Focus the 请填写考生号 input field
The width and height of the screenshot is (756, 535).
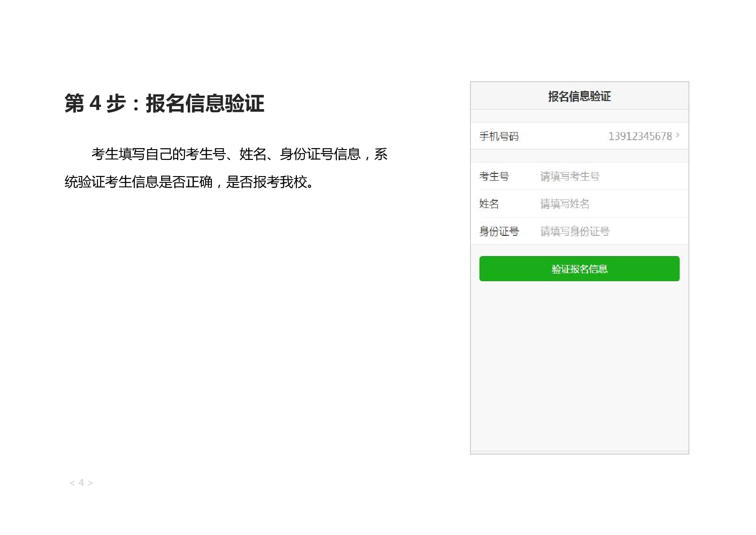pyautogui.click(x=606, y=176)
